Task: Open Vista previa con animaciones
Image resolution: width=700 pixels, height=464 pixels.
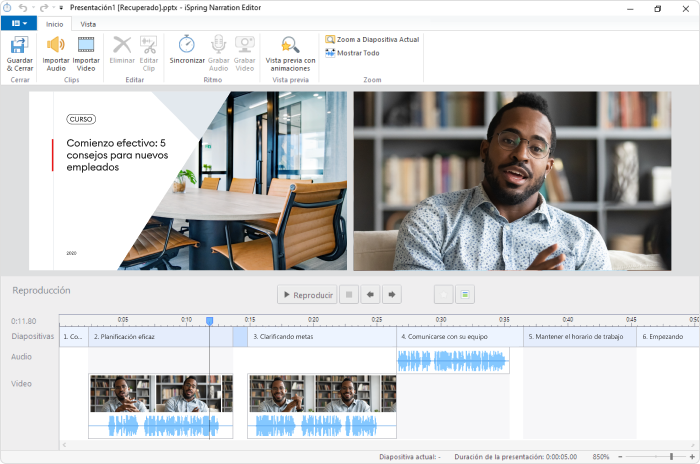Action: (290, 54)
